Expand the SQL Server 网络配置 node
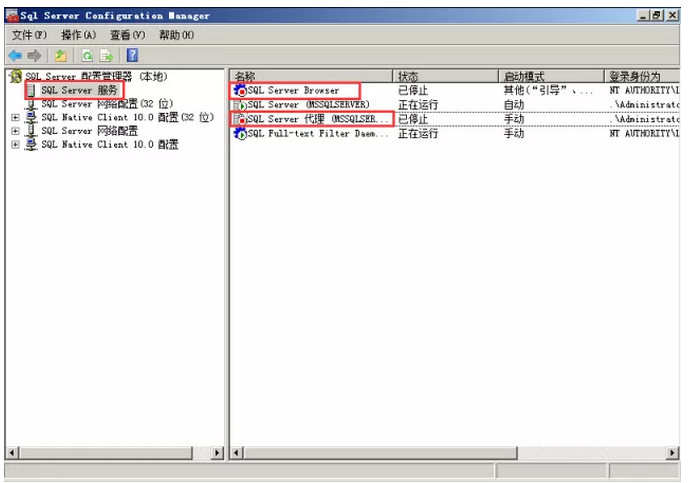 point(15,131)
